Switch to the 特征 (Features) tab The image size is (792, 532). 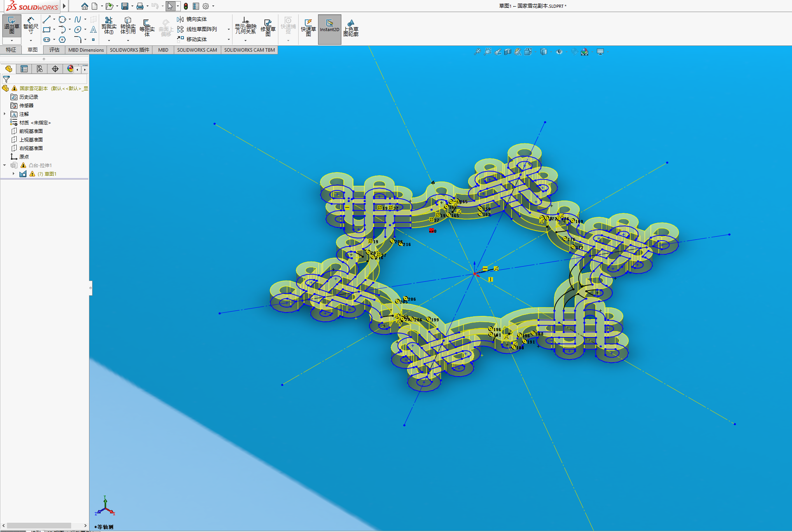pos(11,50)
